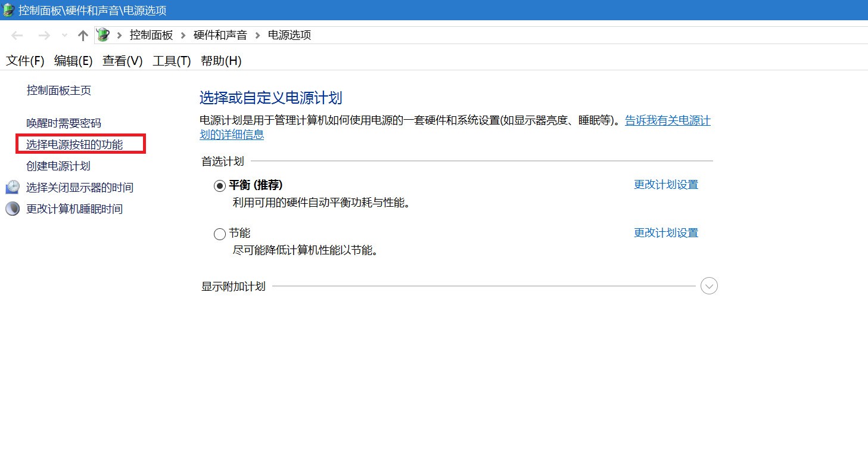
Task: Click the forward navigation arrow
Action: 43,35
